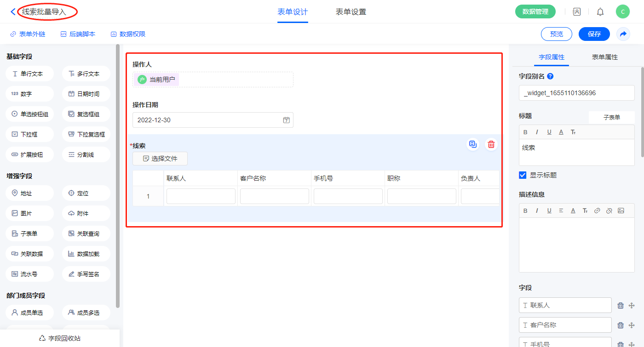Click the 字段别名 input field
The image size is (644, 347).
tap(576, 93)
